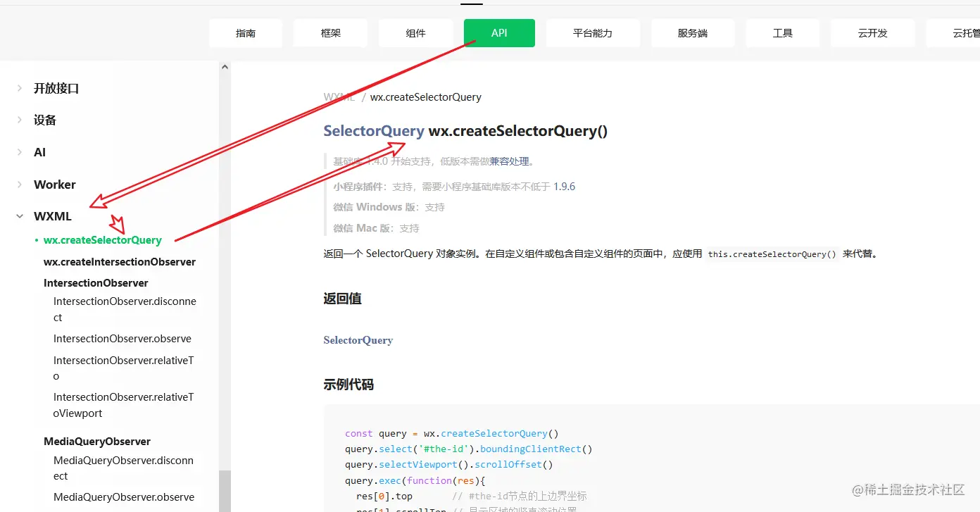Screen dimensions: 980x512
Task: Switch to the 服务端 tab
Action: [692, 32]
